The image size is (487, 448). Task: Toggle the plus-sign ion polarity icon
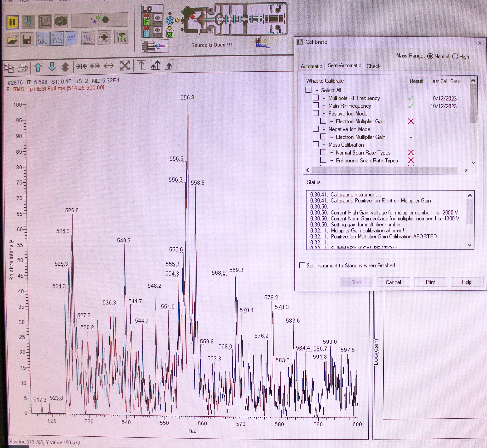point(104,37)
